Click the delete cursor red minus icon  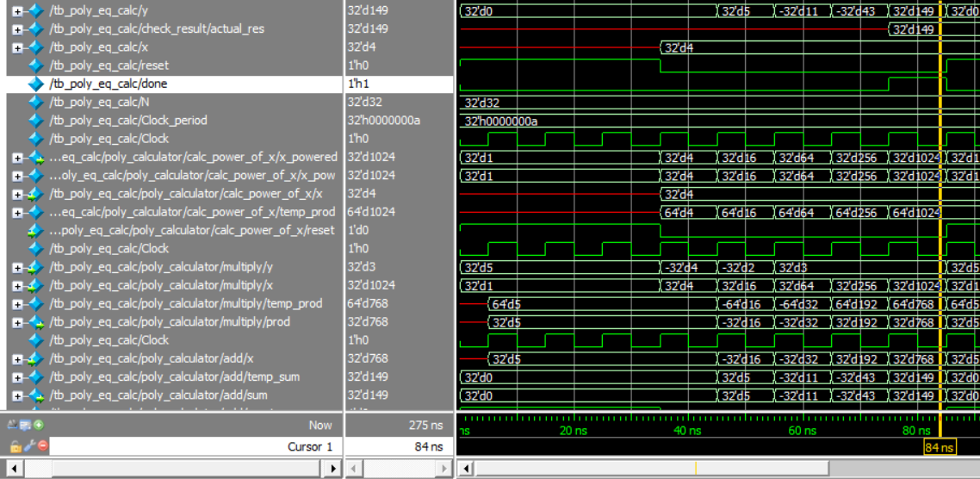click(x=42, y=446)
